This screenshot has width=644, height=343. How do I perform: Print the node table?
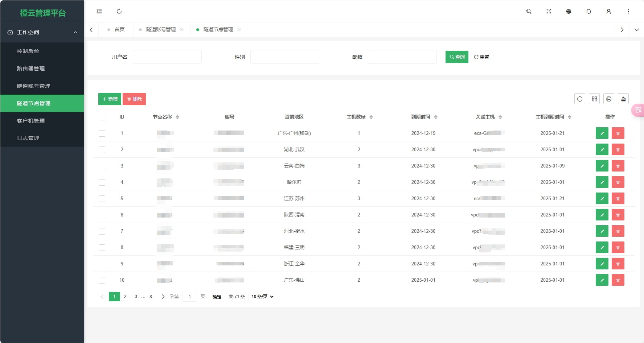(x=608, y=99)
